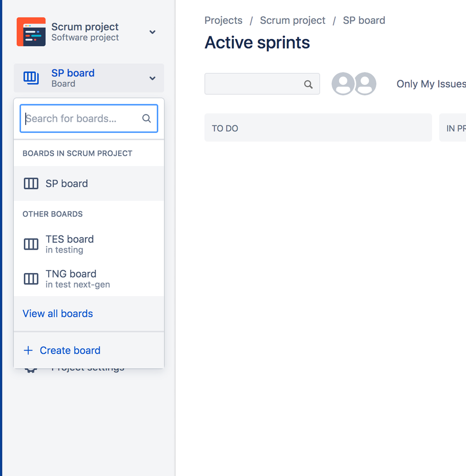Click the search icon in the issue filter bar

coord(308,83)
